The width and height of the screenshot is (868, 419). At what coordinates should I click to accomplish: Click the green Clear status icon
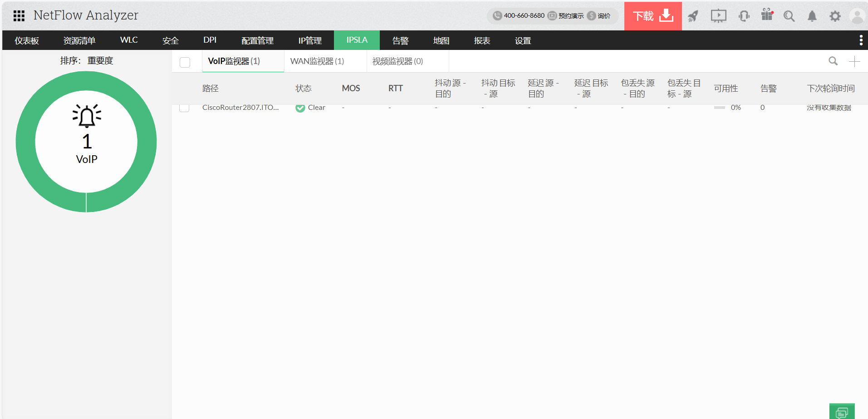pyautogui.click(x=300, y=108)
